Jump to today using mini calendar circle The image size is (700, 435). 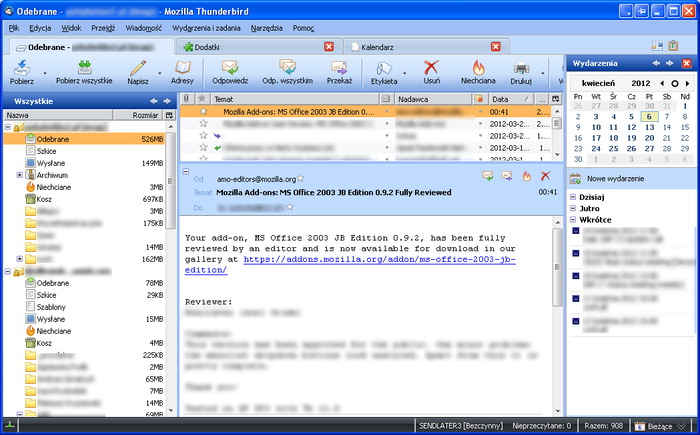[x=675, y=83]
